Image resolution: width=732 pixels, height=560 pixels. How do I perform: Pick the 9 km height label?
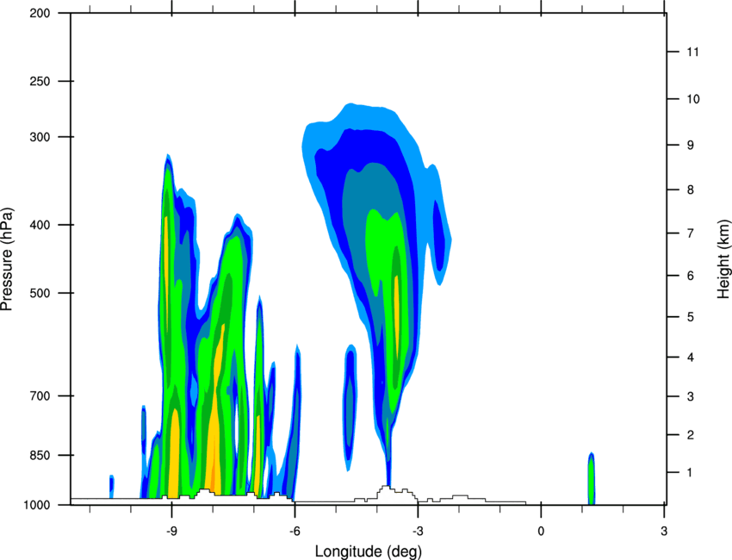point(690,146)
